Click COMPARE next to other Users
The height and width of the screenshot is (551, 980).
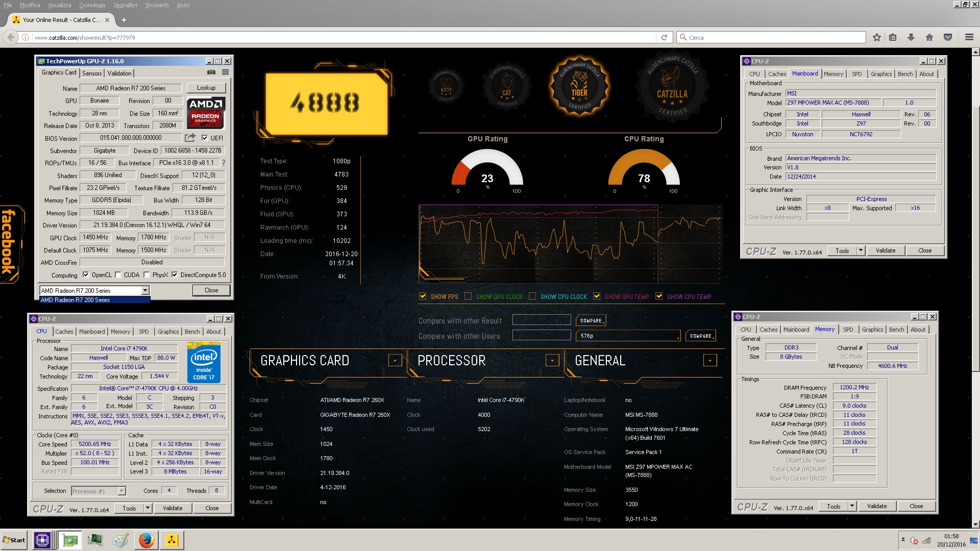tap(700, 336)
